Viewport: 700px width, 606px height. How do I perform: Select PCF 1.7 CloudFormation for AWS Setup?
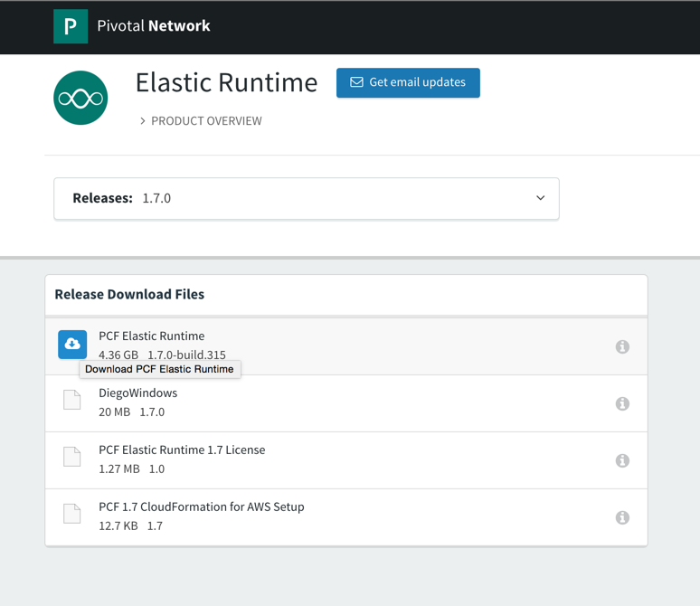click(x=202, y=507)
